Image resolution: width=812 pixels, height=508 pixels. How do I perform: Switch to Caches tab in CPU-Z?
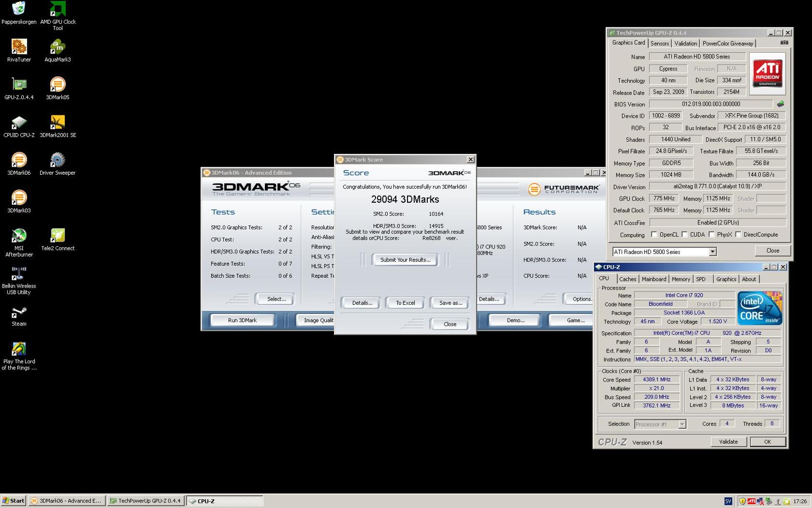click(x=628, y=279)
